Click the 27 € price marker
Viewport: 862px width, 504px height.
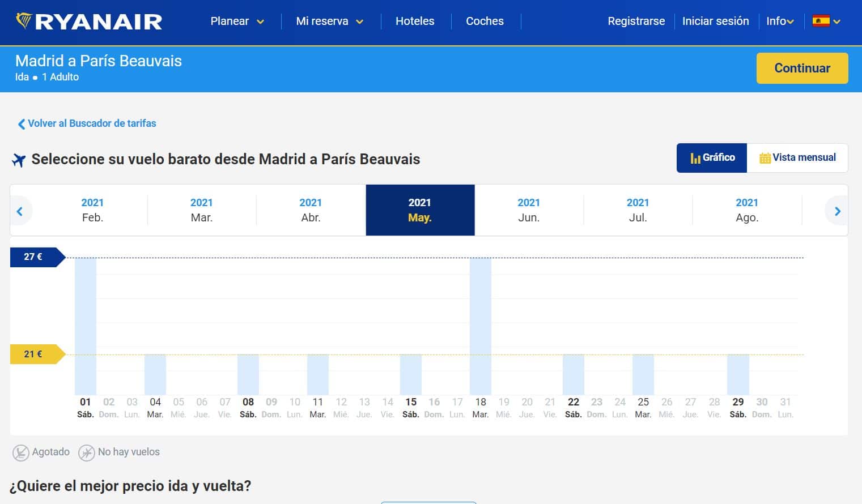tap(37, 257)
